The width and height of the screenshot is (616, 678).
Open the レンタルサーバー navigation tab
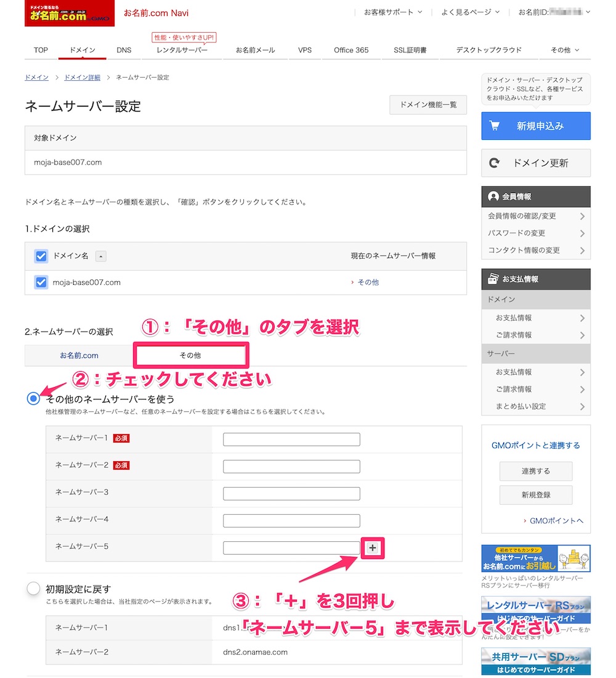pos(182,50)
